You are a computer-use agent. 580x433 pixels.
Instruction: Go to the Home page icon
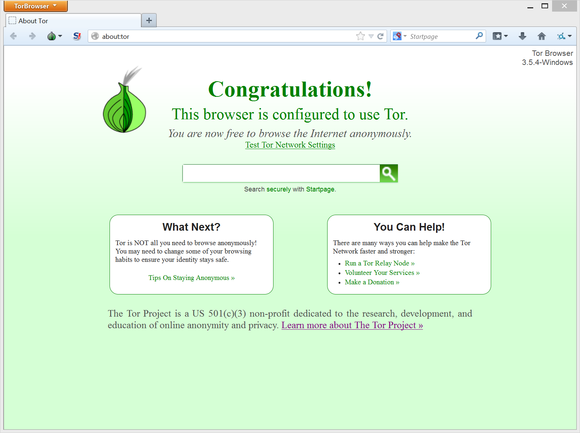(x=542, y=36)
